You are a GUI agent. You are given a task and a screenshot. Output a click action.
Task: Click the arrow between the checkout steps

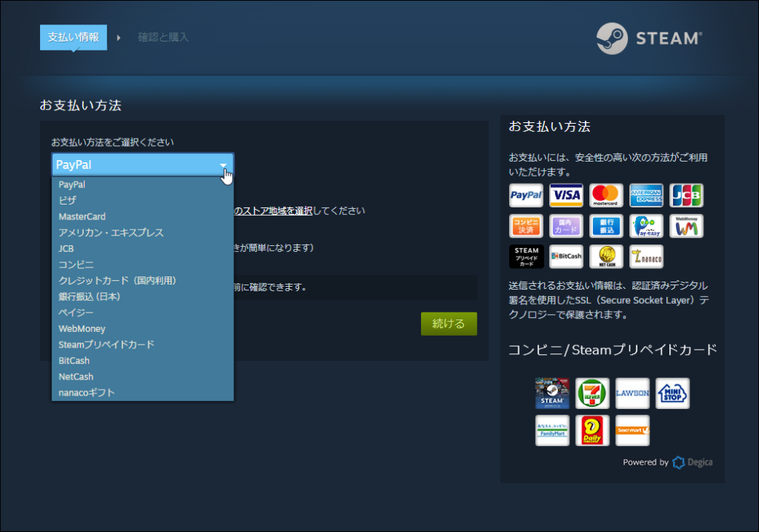point(119,38)
